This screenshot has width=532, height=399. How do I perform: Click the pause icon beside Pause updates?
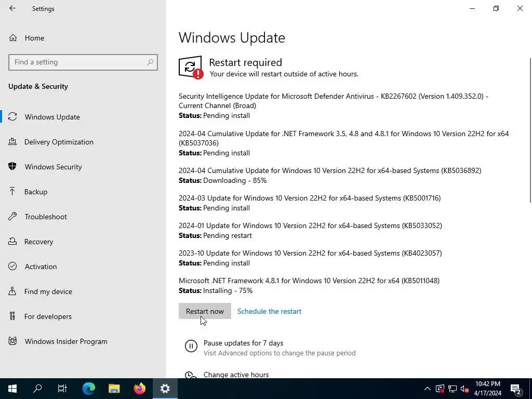click(x=191, y=346)
